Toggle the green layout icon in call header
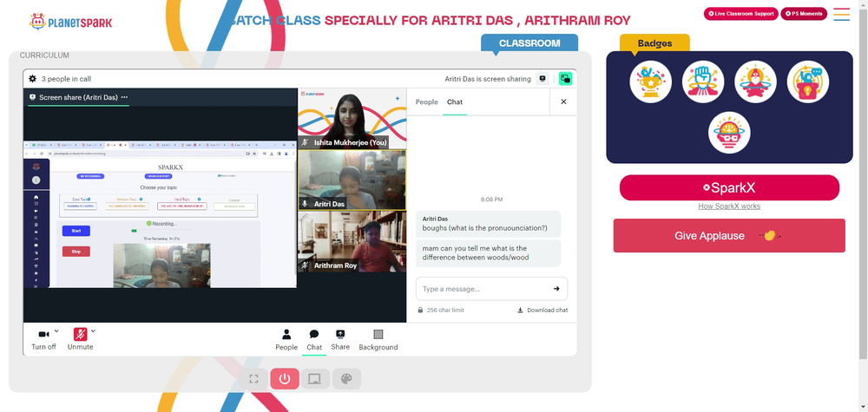The width and height of the screenshot is (868, 412). click(565, 79)
